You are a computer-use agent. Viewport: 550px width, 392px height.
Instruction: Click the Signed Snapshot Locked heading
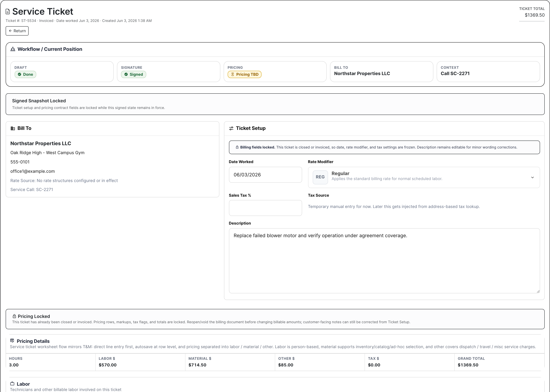[39, 101]
